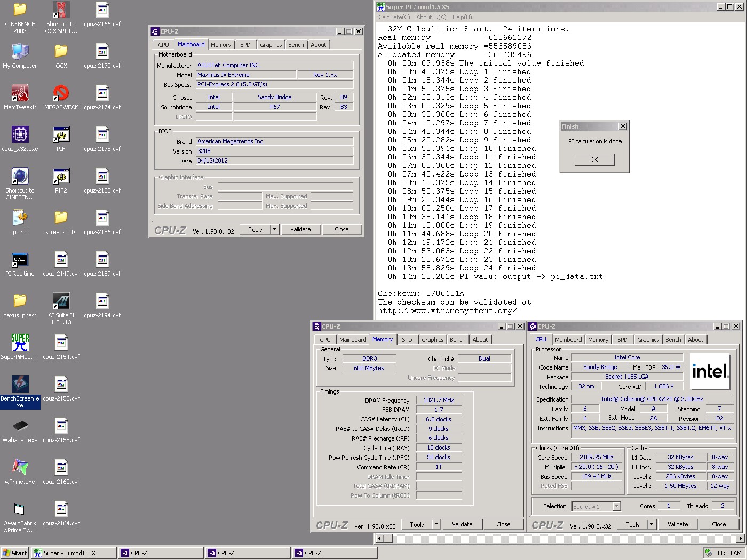747x560 pixels.
Task: Open Tools dropdown arrow in CPU tab window
Action: (651, 524)
